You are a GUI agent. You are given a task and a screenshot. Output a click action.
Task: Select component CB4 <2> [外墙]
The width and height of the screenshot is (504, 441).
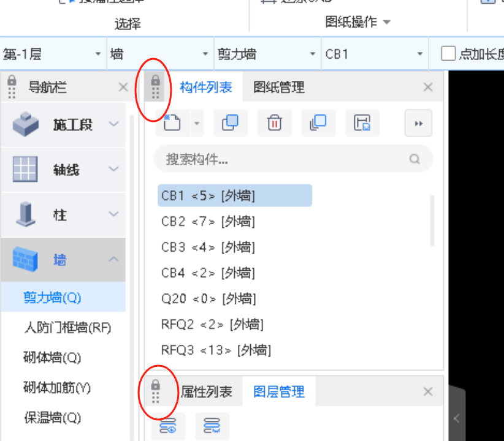coord(208,273)
